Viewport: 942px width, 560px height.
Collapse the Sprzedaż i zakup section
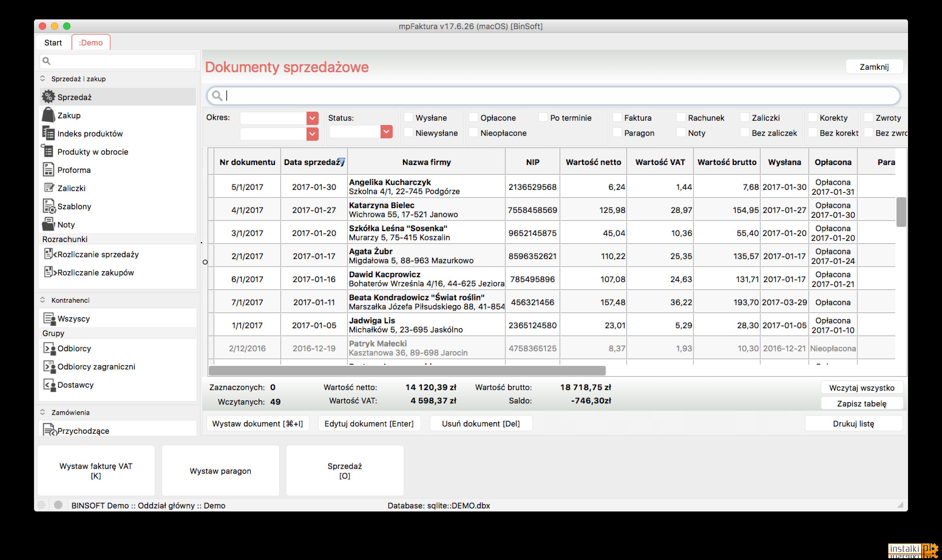coord(43,79)
